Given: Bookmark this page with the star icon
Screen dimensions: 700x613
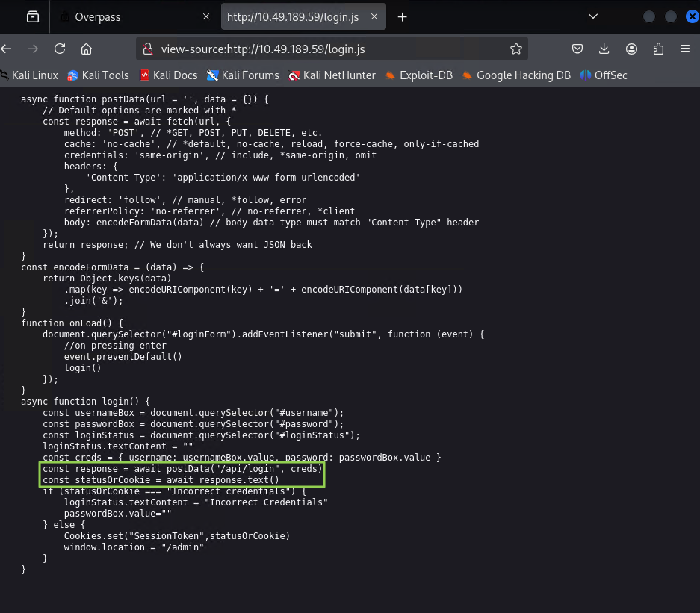Looking at the screenshot, I should [516, 49].
